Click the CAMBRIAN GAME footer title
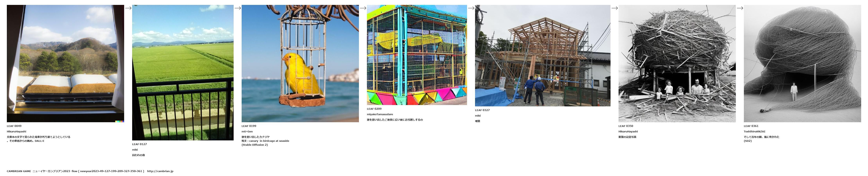Image resolution: width=868 pixels, height=176 pixels. point(19,171)
